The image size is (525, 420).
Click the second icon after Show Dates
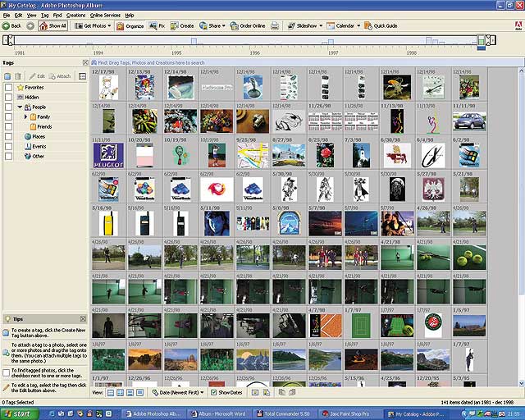[x=267, y=393]
